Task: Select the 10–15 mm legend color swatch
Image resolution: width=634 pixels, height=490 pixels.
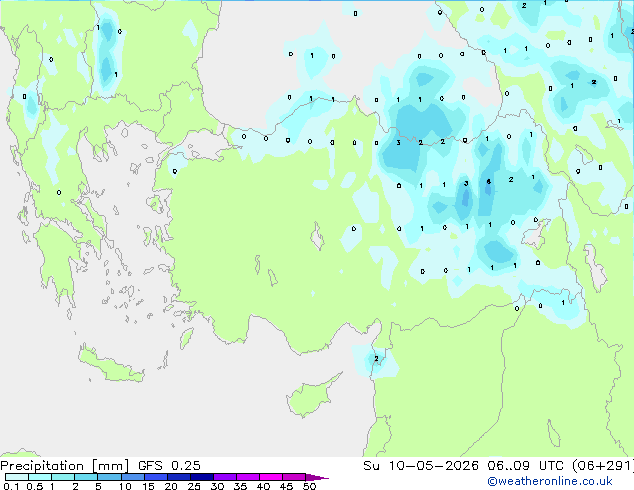Action: coord(132,477)
